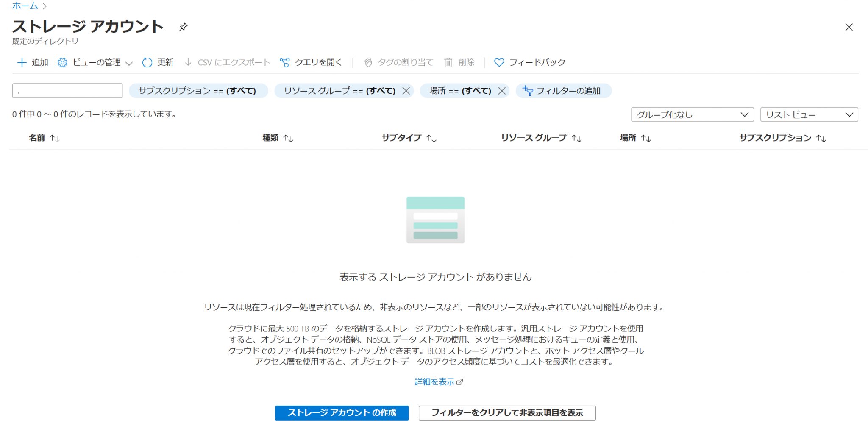
Task: Click the 更新 refresh icon
Action: point(147,63)
